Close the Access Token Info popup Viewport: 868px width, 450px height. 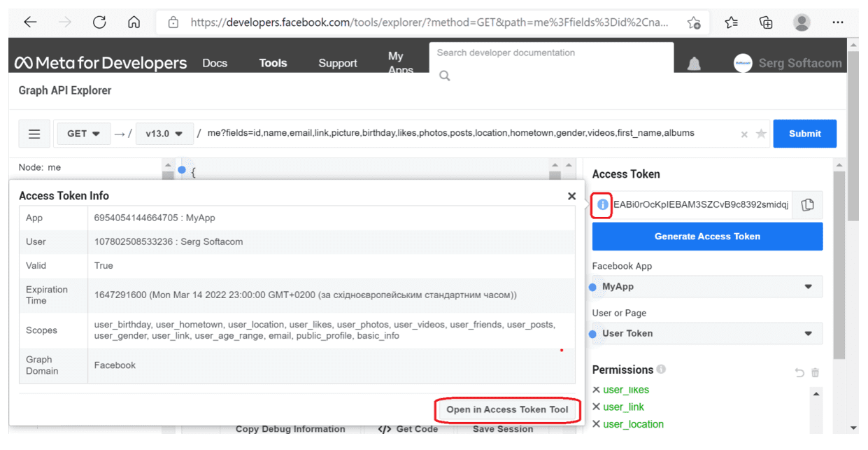point(571,196)
